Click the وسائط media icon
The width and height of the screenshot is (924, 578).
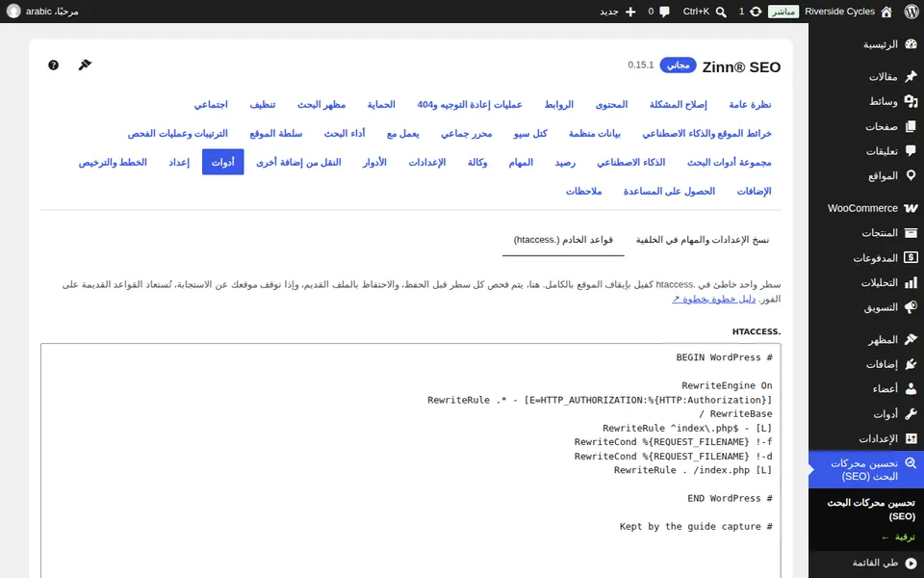tap(911, 101)
